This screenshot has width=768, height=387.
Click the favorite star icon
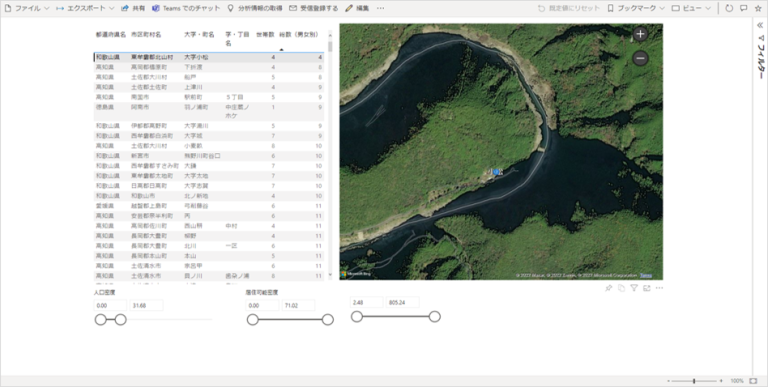point(758,8)
